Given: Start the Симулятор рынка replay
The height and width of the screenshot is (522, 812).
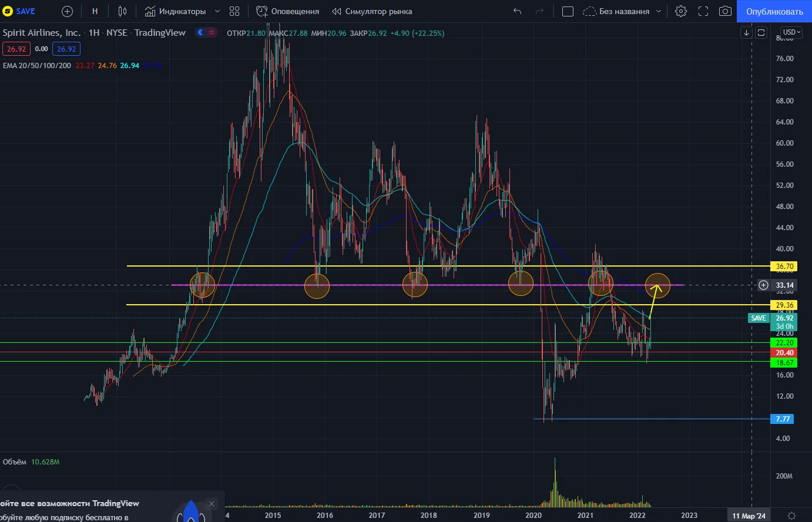Looking at the screenshot, I should click(372, 11).
